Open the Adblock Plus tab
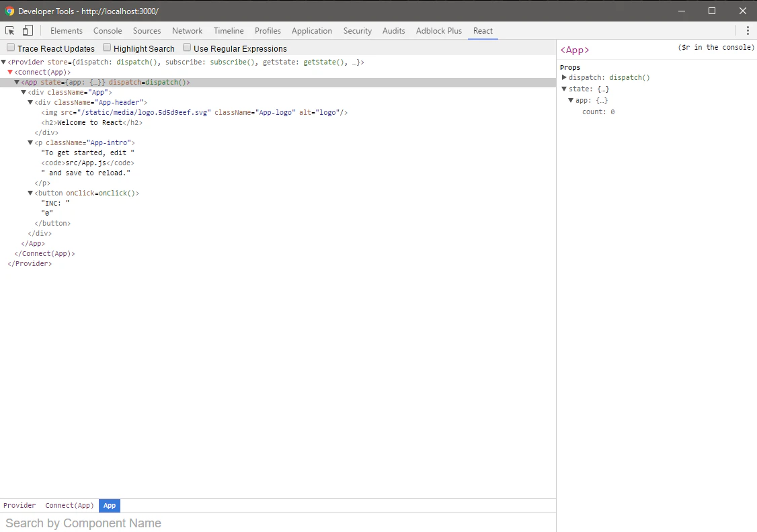Image resolution: width=757 pixels, height=532 pixels. 439,31
